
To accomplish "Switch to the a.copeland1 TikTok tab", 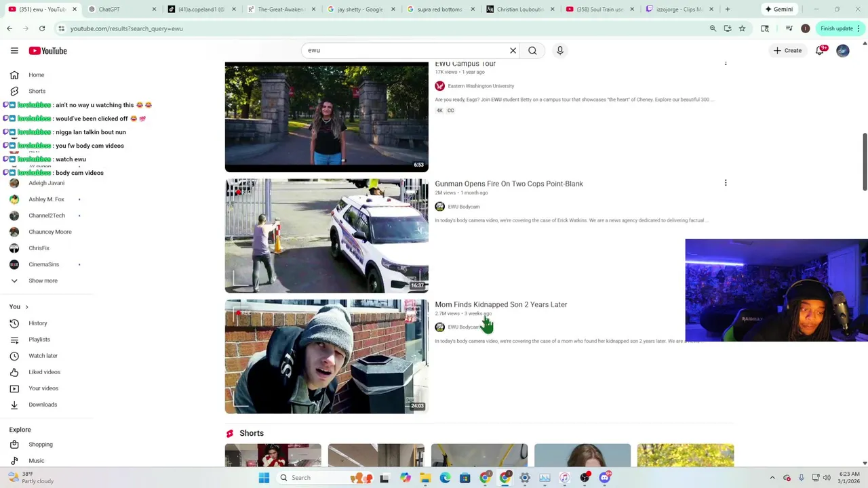I will tap(201, 9).
